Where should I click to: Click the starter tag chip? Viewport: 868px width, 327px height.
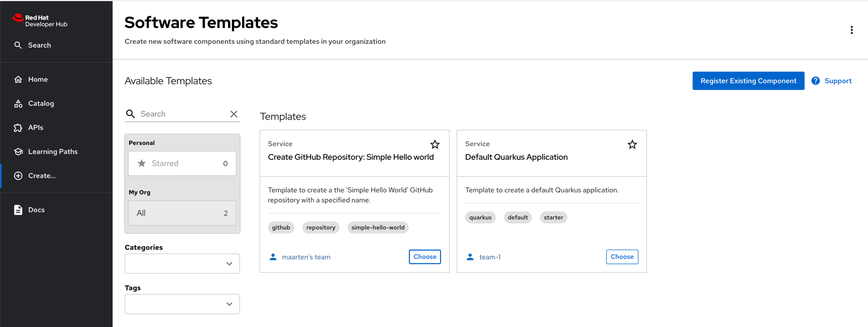tap(554, 217)
